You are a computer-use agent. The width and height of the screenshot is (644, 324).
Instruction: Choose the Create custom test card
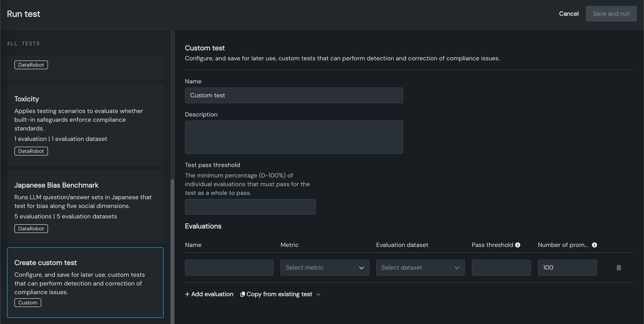[85, 282]
